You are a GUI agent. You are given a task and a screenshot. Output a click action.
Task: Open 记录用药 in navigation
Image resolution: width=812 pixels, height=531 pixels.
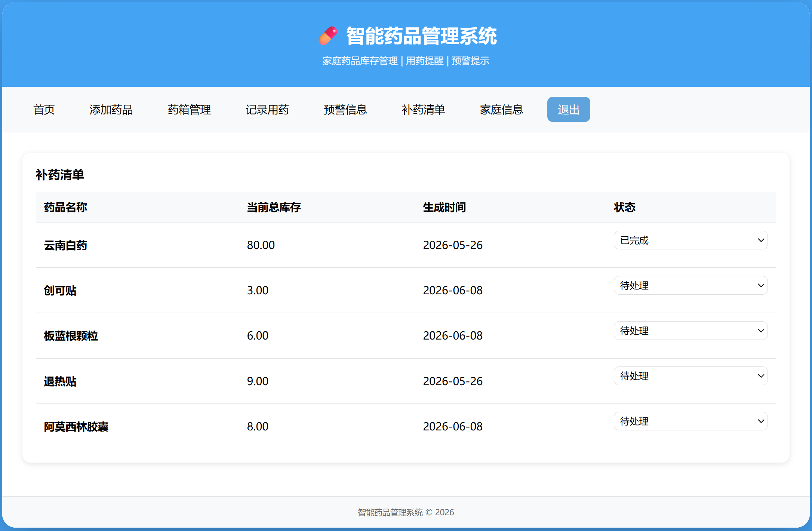point(267,110)
